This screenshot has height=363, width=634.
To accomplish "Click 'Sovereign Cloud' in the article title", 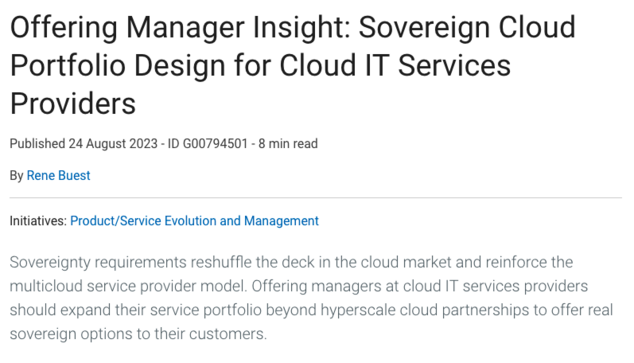I will 467,27.
